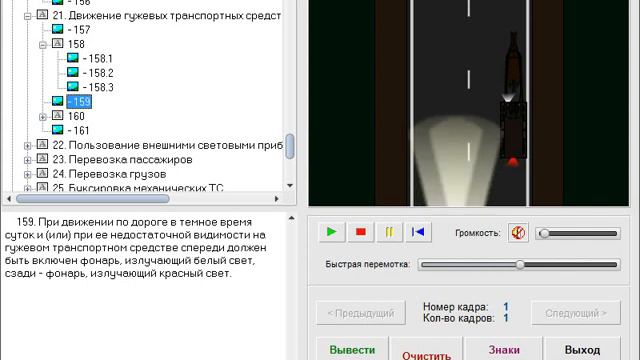Click the Выход button
Viewport: 640px width, 360px height.
[x=582, y=350]
